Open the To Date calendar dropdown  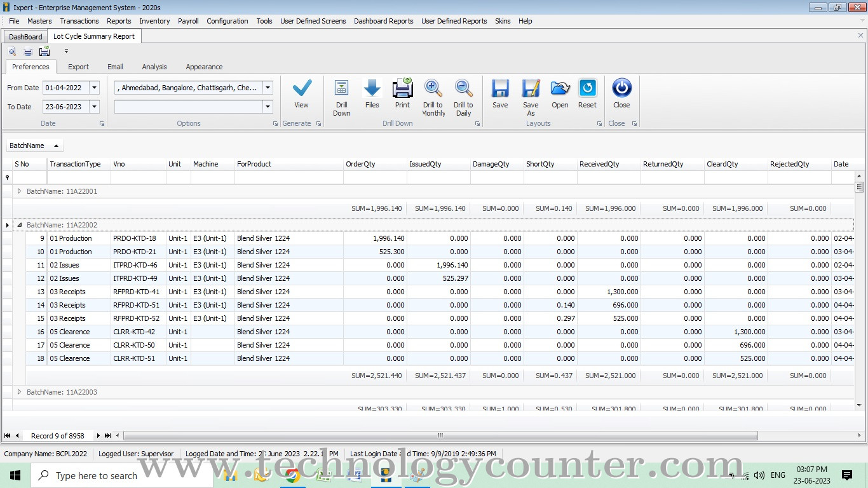95,107
